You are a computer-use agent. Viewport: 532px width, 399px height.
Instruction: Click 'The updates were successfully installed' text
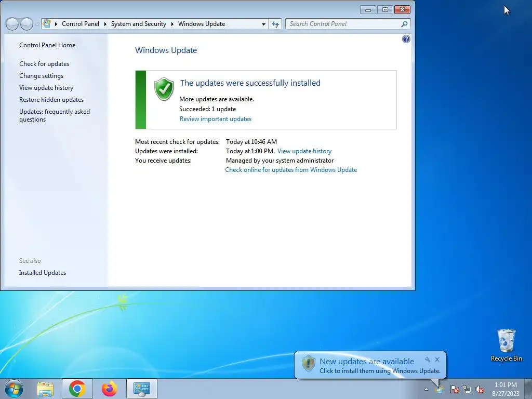250,83
